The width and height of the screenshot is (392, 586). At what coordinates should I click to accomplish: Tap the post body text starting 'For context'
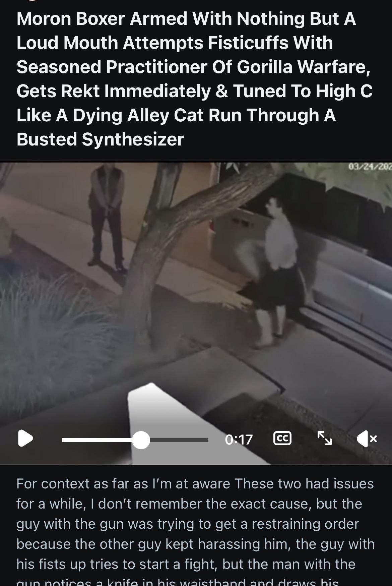point(195,530)
